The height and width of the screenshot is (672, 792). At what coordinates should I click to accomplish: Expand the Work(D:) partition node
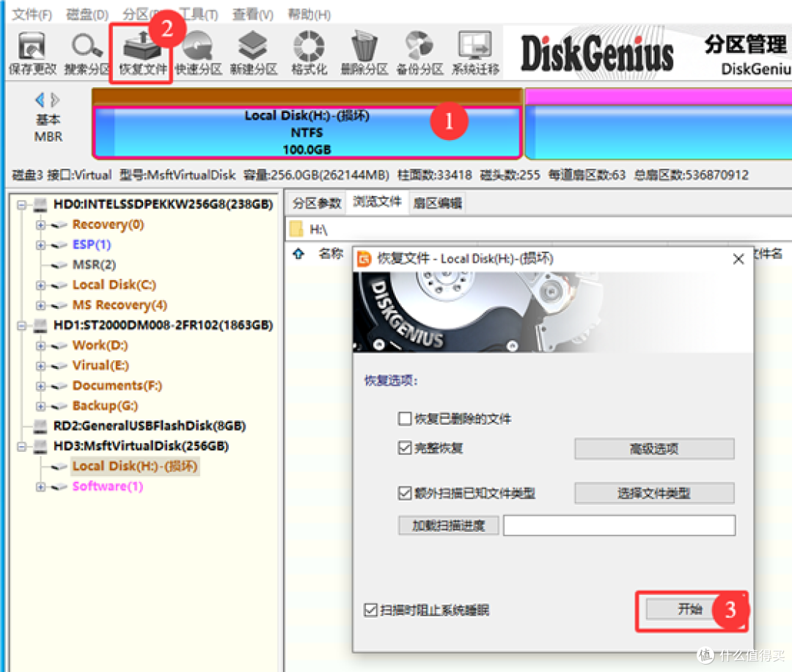41,346
